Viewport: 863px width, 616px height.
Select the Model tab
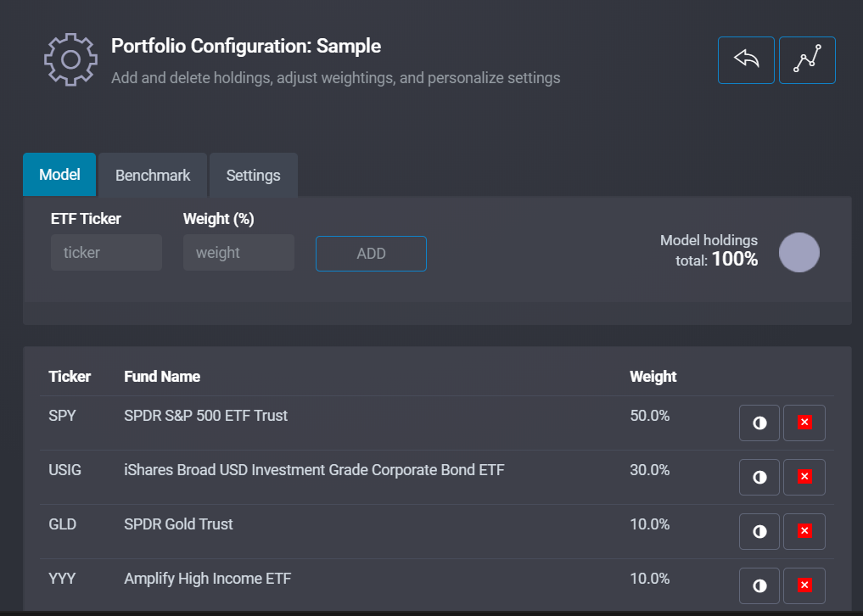59,175
